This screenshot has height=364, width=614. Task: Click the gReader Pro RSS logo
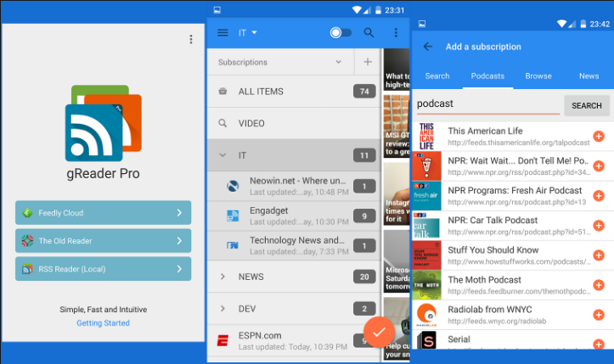104,123
